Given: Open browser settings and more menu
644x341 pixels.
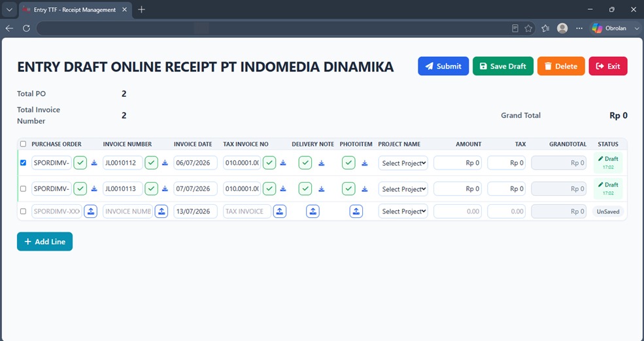Looking at the screenshot, I should tap(579, 28).
